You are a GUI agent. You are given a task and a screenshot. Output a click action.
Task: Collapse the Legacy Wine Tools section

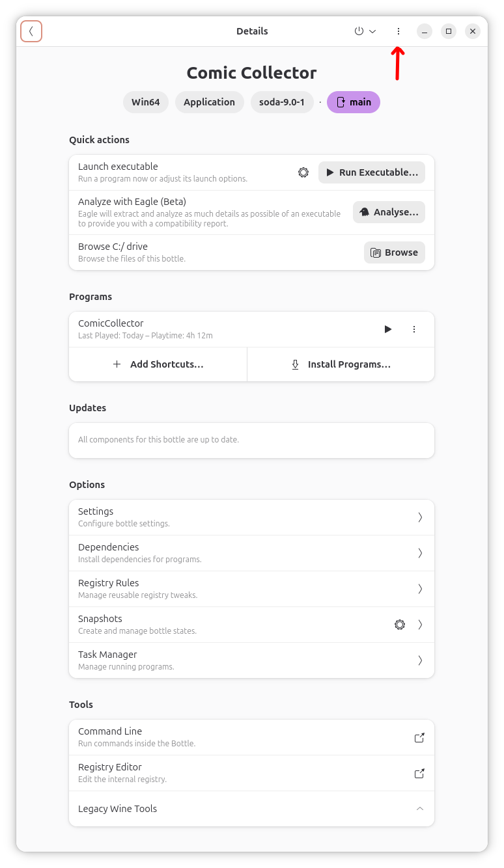coord(251,809)
